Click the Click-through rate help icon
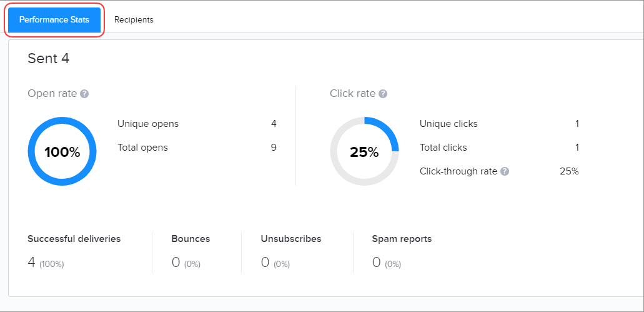Viewport: 644px width, 312px height. [x=505, y=171]
